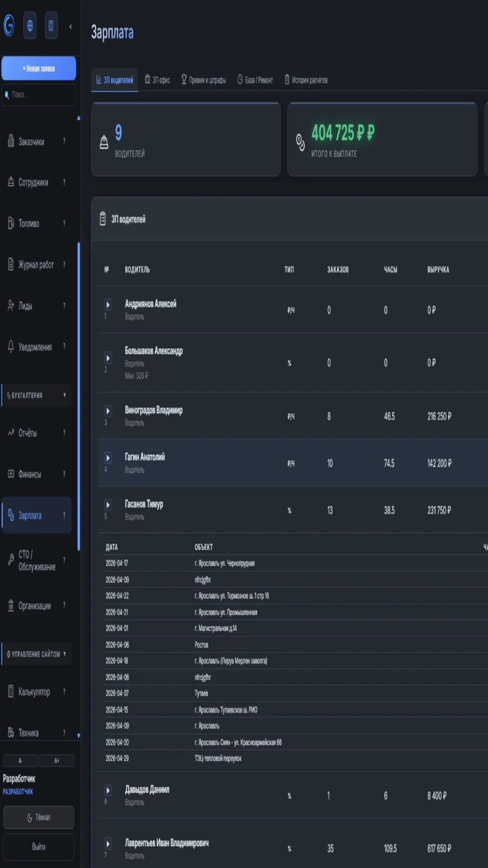Image resolution: width=488 pixels, height=868 pixels.
Task: Increase font size with A+ button
Action: [x=56, y=761]
